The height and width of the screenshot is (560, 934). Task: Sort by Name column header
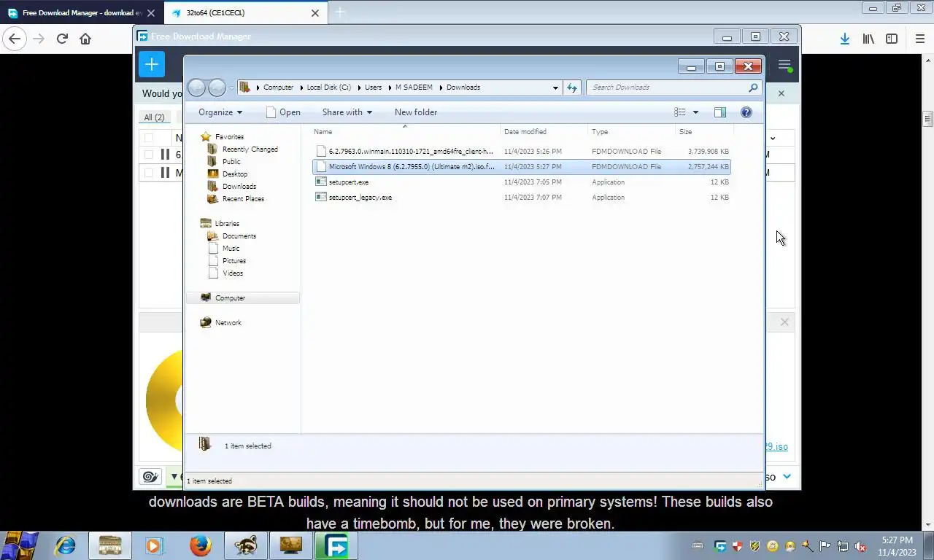click(406, 132)
